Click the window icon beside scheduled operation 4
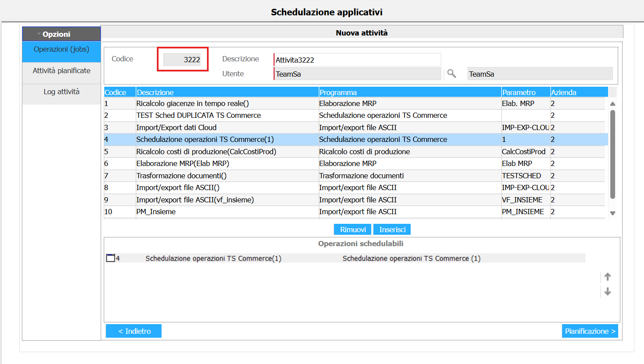 (x=110, y=258)
